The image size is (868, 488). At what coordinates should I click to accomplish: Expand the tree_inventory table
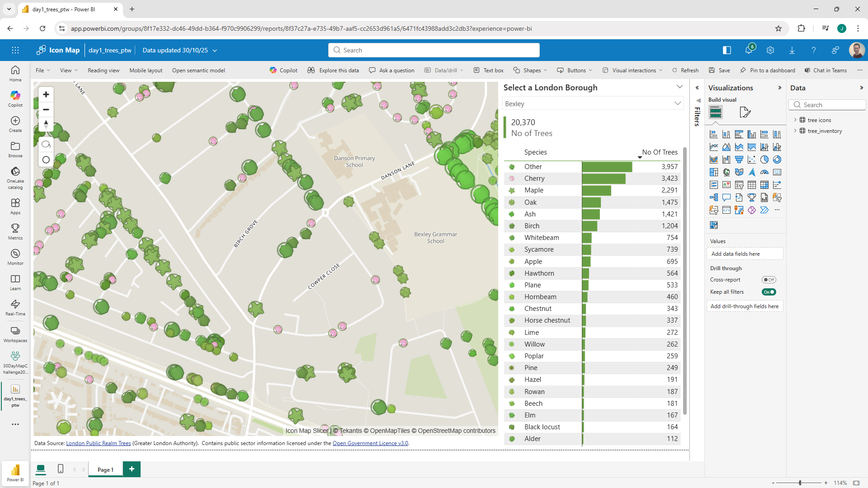(795, 131)
